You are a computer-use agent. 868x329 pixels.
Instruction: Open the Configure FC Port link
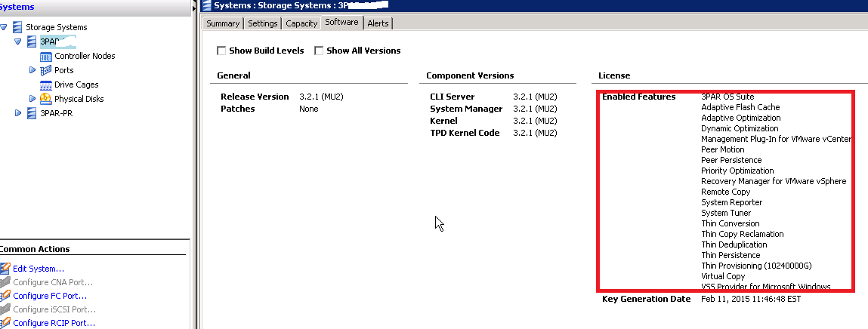click(50, 296)
